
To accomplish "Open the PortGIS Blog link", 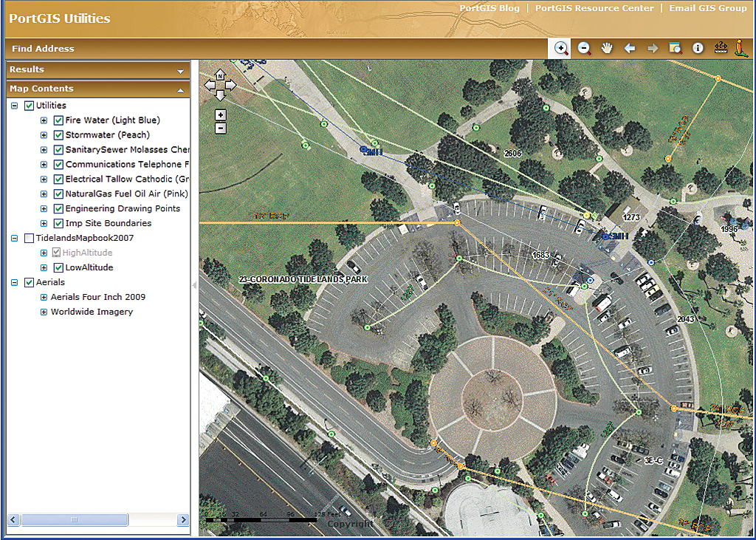I will coord(489,8).
